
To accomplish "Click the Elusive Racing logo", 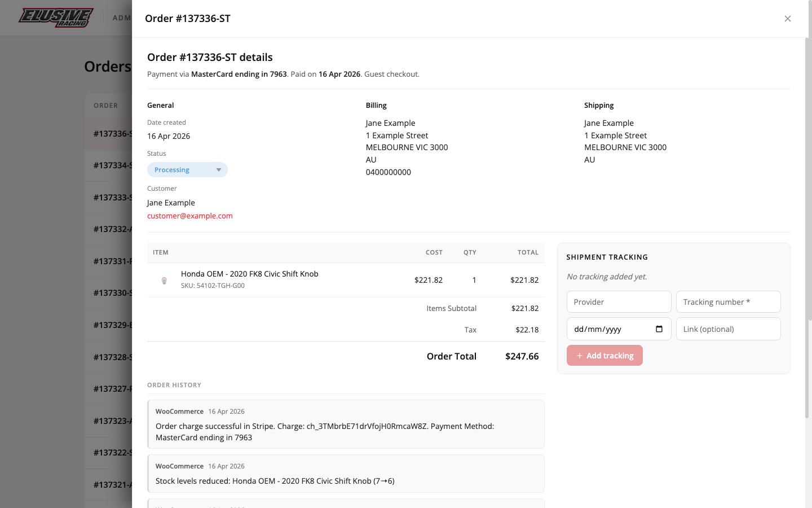I will point(55,17).
